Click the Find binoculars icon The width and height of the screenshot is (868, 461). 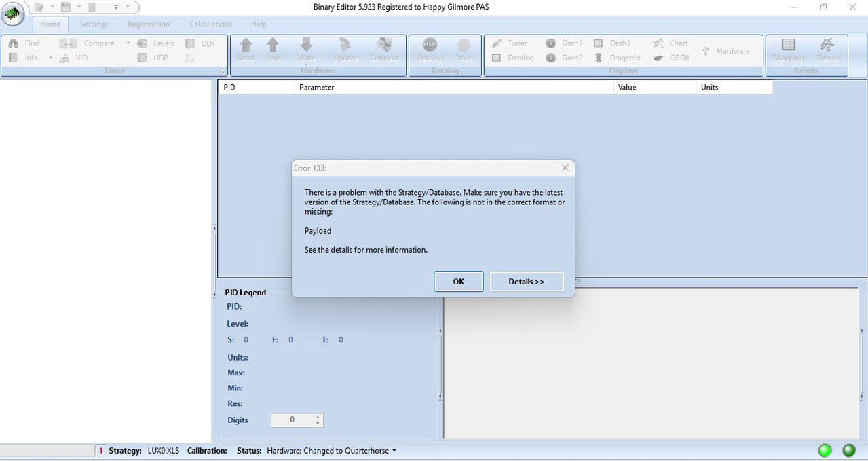coord(13,43)
